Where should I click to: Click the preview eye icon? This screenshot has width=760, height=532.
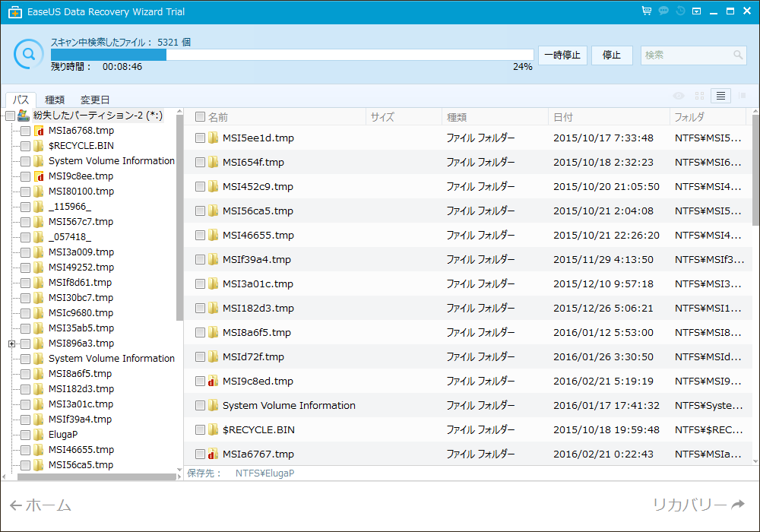(x=679, y=96)
